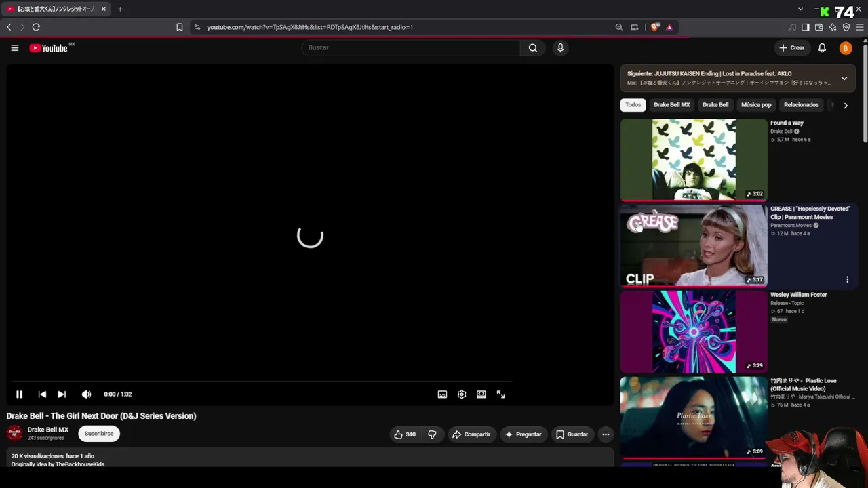Viewport: 868px width, 488px height.
Task: Click the video title text
Action: click(102, 416)
